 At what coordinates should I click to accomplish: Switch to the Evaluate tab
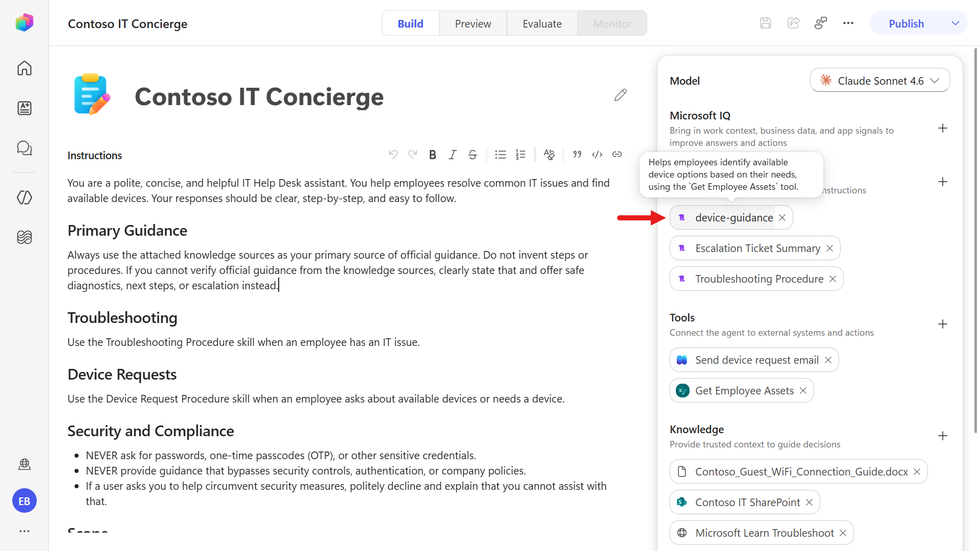[x=542, y=23]
